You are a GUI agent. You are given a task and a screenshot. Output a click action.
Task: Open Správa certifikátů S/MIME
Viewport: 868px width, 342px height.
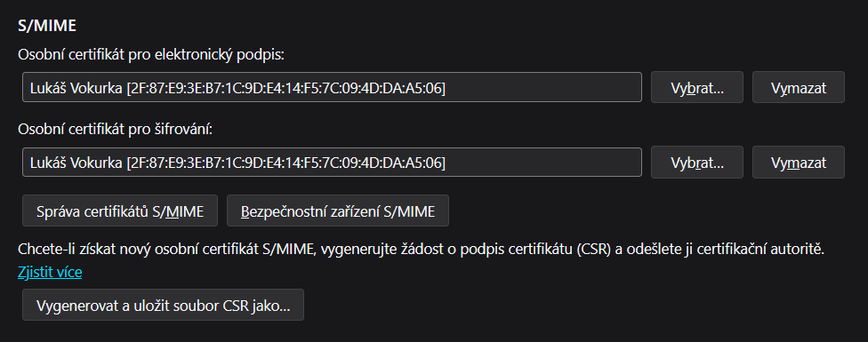point(119,211)
